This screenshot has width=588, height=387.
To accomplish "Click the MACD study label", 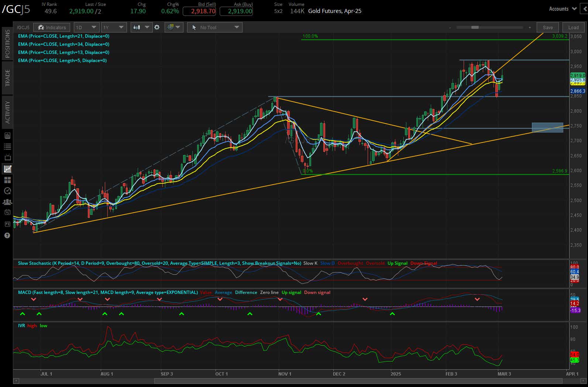I will click(108, 292).
